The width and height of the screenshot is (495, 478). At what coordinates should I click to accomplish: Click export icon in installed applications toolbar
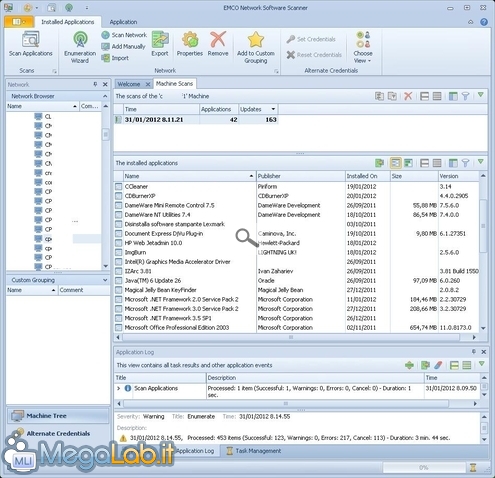[x=379, y=163]
